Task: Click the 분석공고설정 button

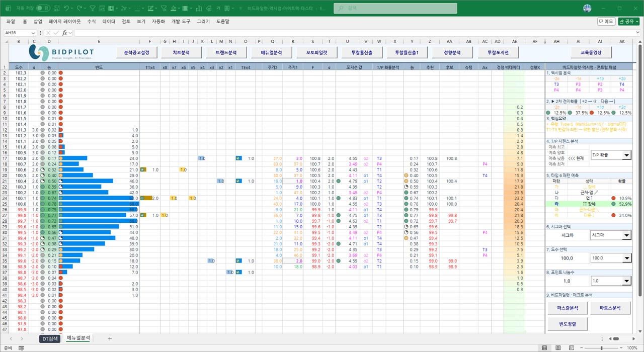Action: point(137,52)
